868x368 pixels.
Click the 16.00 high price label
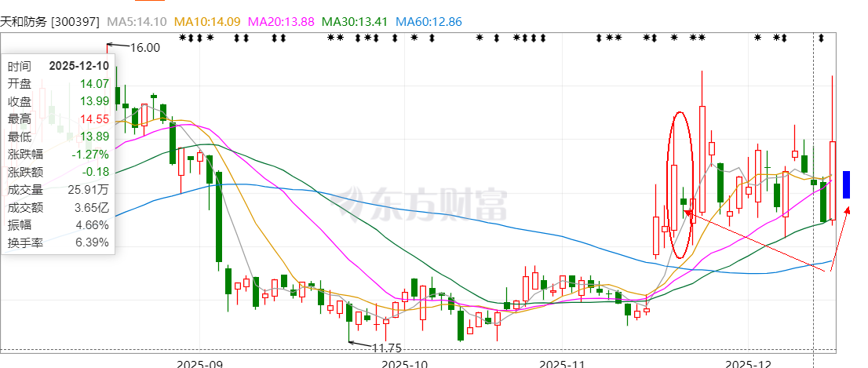(145, 48)
